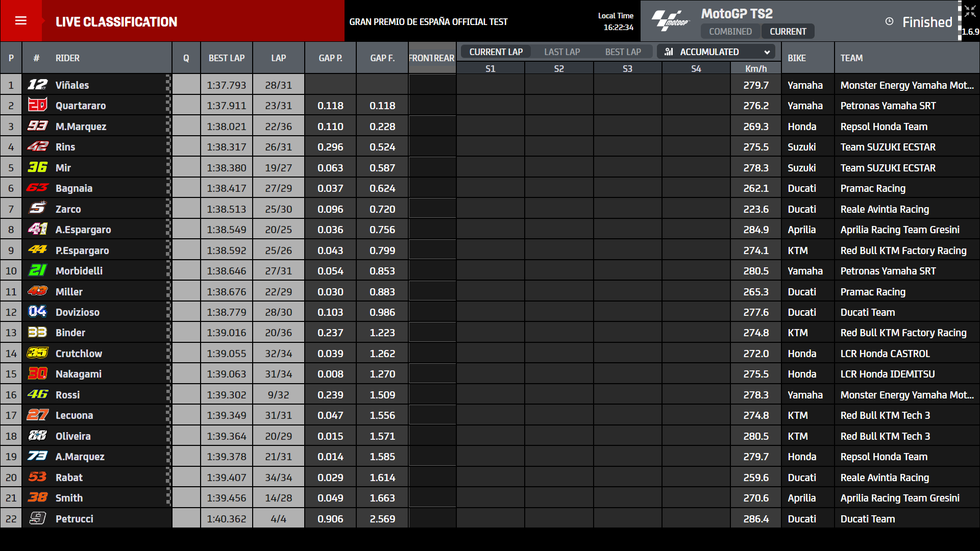Select the CURRENT classification toggle

[788, 32]
